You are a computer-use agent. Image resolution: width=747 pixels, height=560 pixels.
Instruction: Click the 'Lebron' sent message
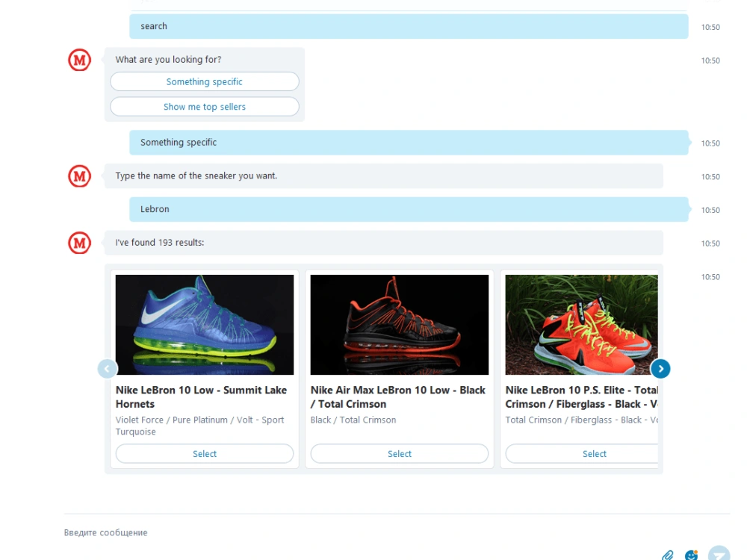click(x=409, y=209)
